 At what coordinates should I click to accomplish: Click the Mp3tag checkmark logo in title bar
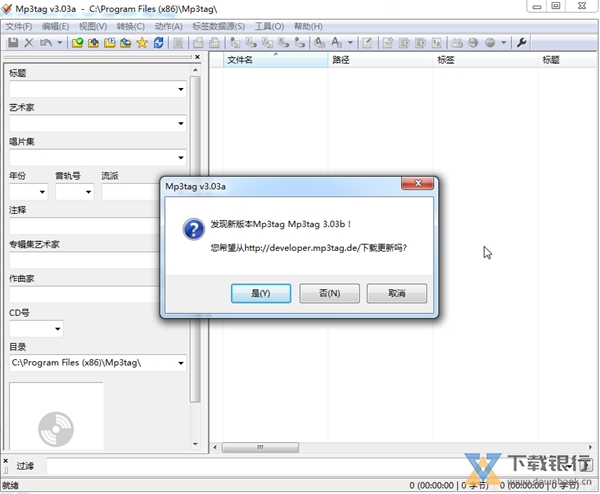(7, 8)
